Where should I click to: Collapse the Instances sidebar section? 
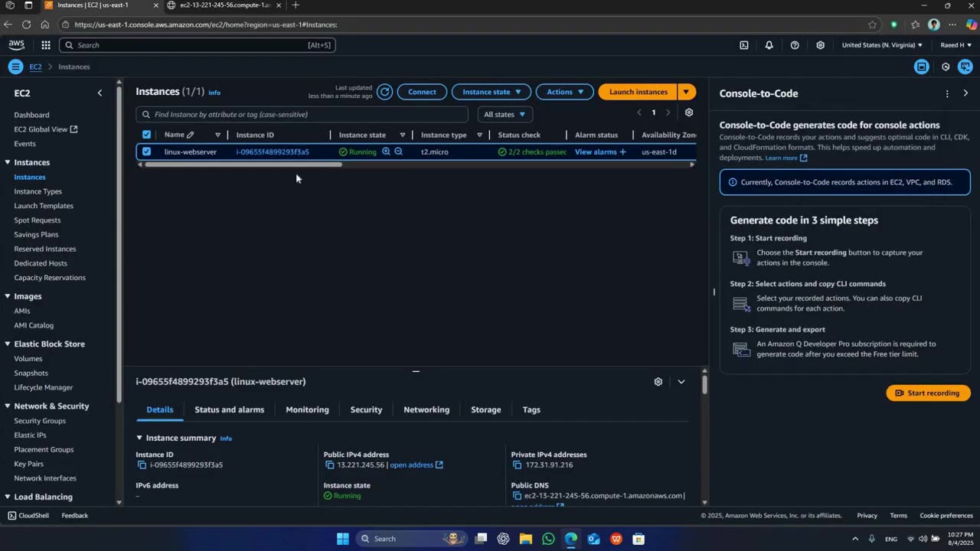point(7,162)
